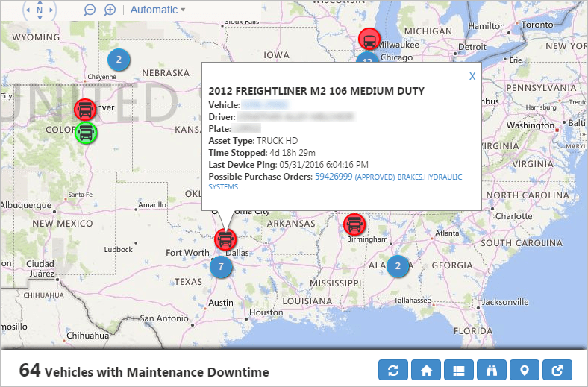The width and height of the screenshot is (588, 387).
Task: Click the Cheyenne city label
Action: (x=102, y=77)
